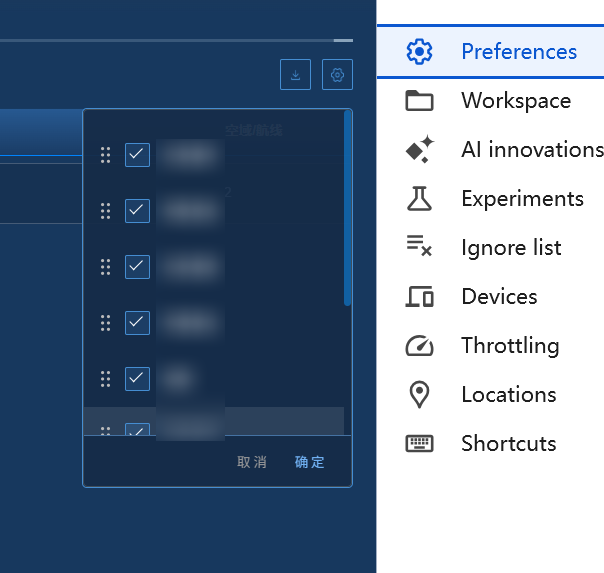Click the Locations pin icon
The image size is (604, 573).
coord(419,394)
